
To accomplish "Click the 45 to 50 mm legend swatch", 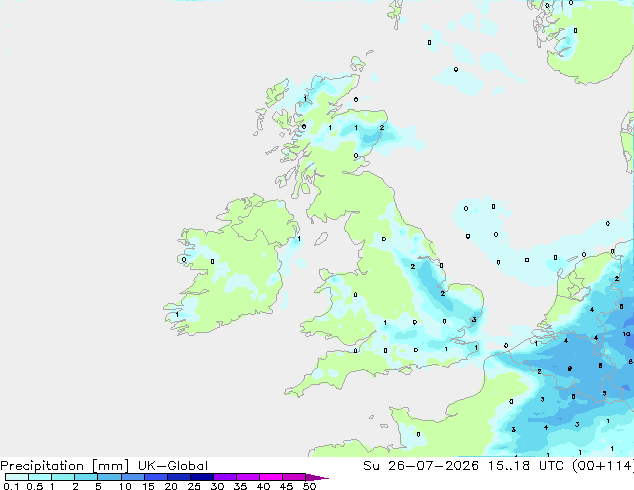I will pos(294,477).
